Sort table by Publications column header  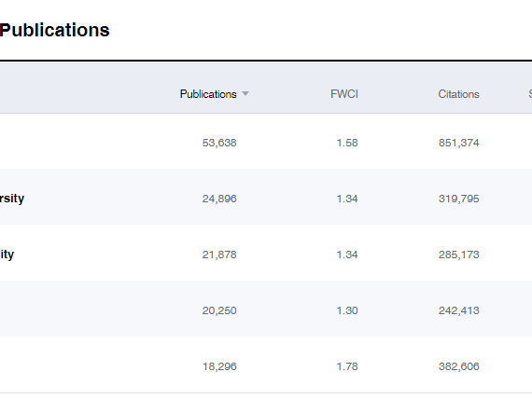[x=208, y=94]
